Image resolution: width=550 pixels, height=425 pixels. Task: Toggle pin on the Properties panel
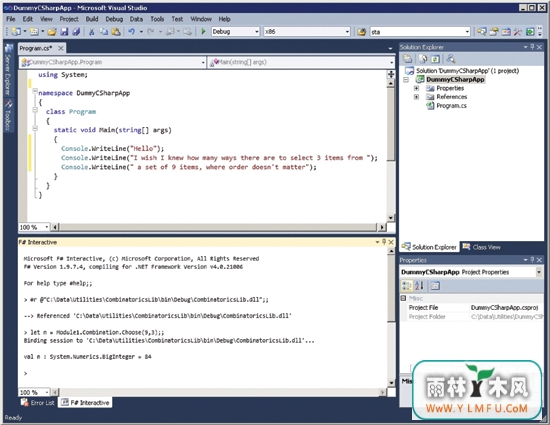[x=532, y=260]
